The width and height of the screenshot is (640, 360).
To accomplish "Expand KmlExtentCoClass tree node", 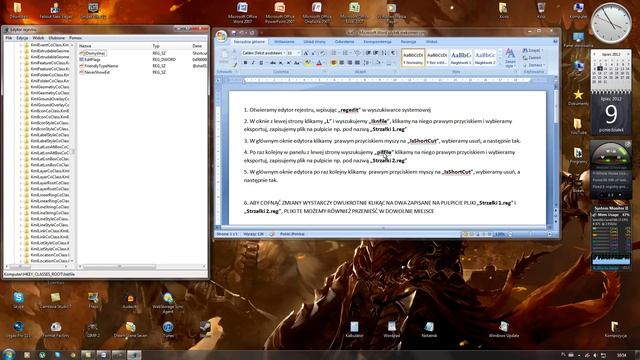I will pyautogui.click(x=21, y=45).
